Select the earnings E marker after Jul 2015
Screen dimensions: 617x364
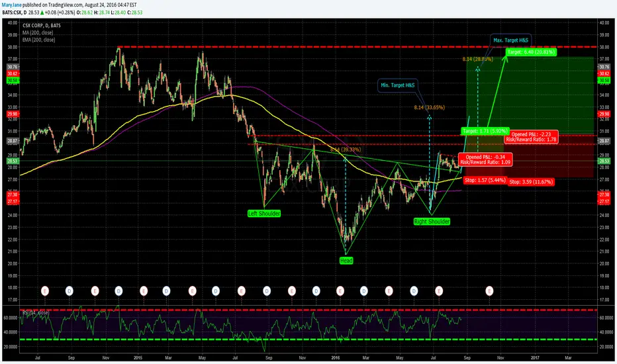(x=241, y=291)
